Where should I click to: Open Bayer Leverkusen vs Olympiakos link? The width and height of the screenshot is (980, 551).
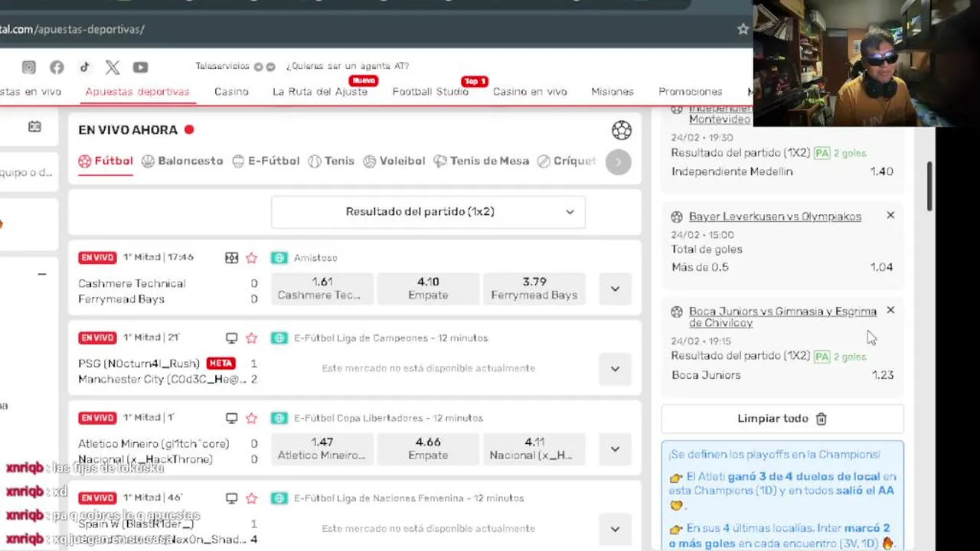click(775, 217)
